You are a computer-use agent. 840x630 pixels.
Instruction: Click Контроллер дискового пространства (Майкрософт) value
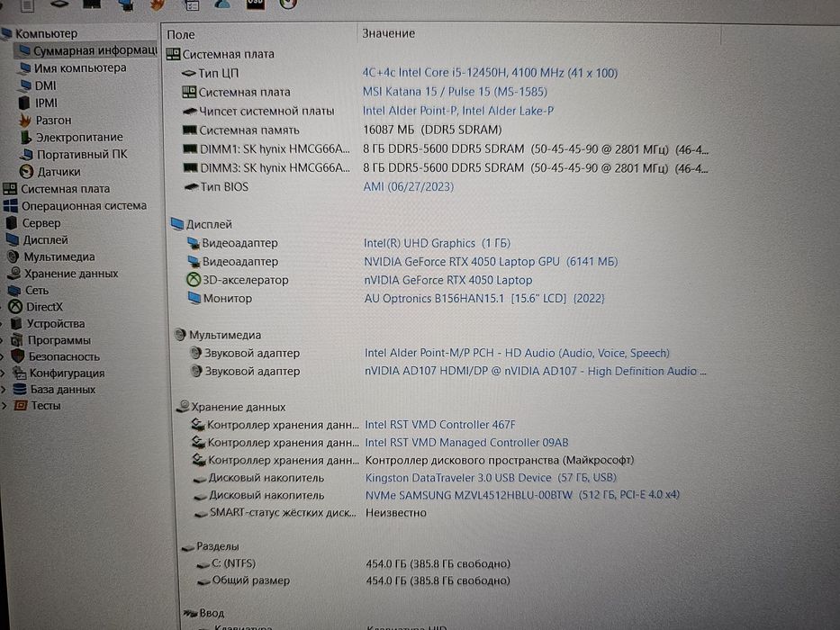point(500,460)
